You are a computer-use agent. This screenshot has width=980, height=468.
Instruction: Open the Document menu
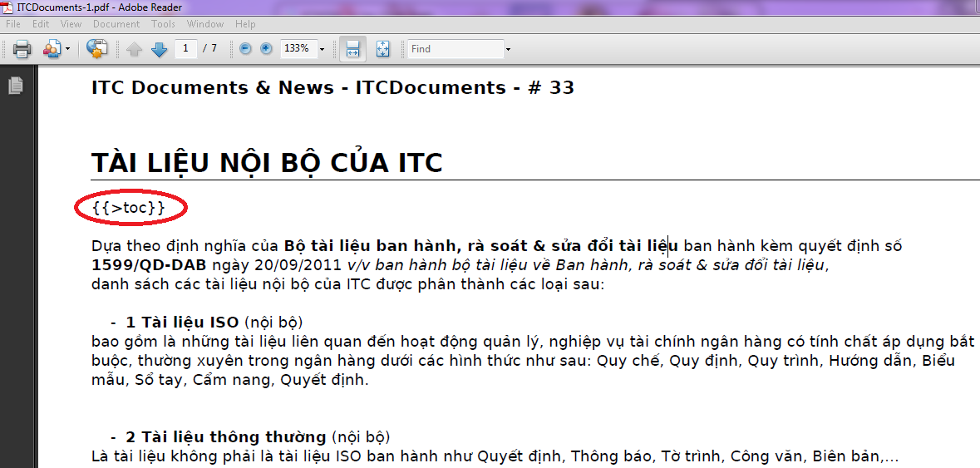point(116,24)
